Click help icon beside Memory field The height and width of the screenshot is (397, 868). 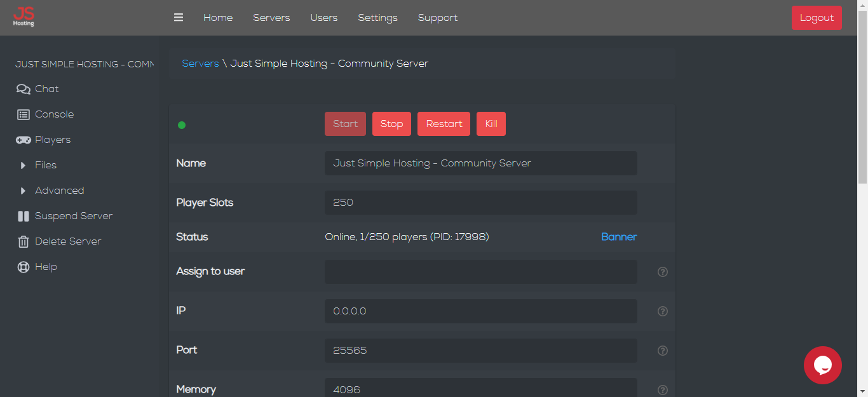(662, 390)
